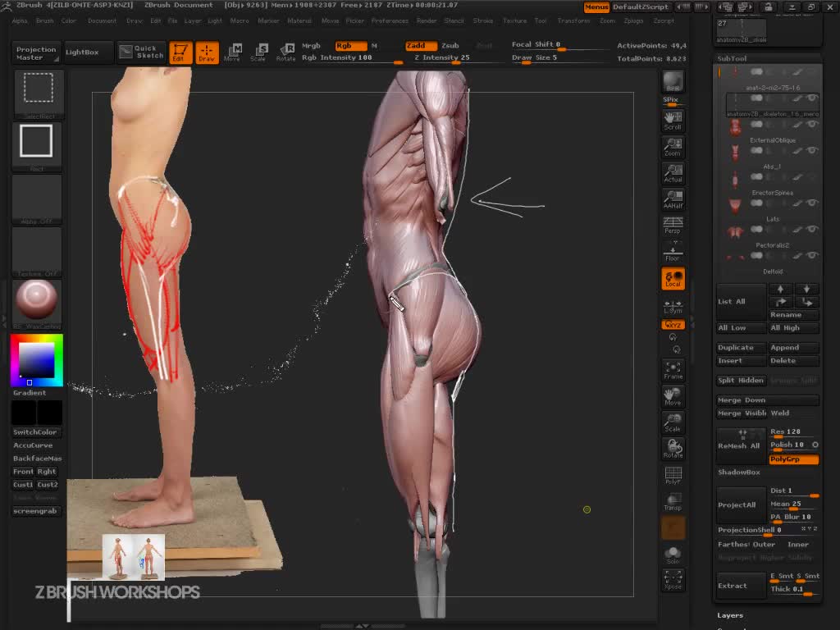Open the Stroke menu
This screenshot has height=630, width=840.
tap(483, 21)
